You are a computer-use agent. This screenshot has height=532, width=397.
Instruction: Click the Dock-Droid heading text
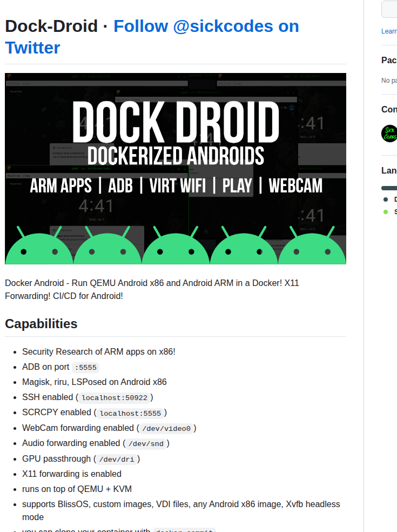click(51, 26)
